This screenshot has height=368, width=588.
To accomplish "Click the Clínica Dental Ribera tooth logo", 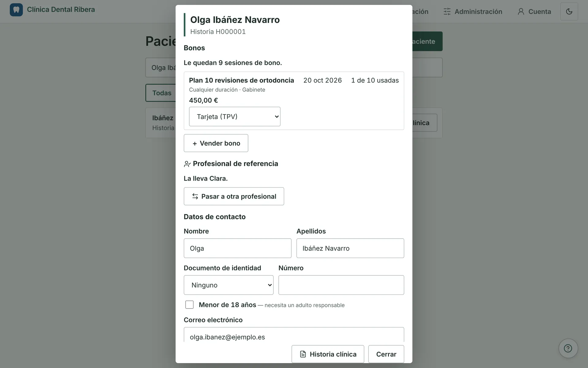I will pyautogui.click(x=16, y=10).
